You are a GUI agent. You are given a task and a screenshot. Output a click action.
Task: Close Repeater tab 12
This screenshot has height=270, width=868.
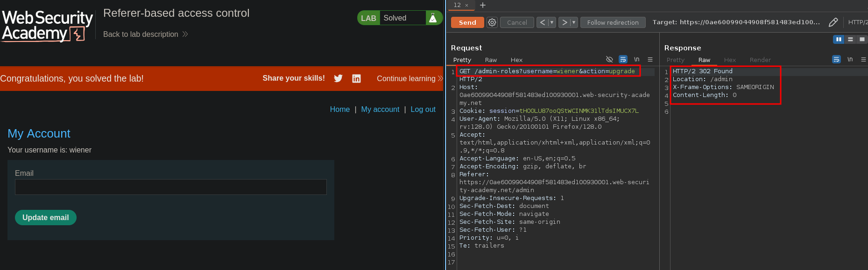click(466, 5)
